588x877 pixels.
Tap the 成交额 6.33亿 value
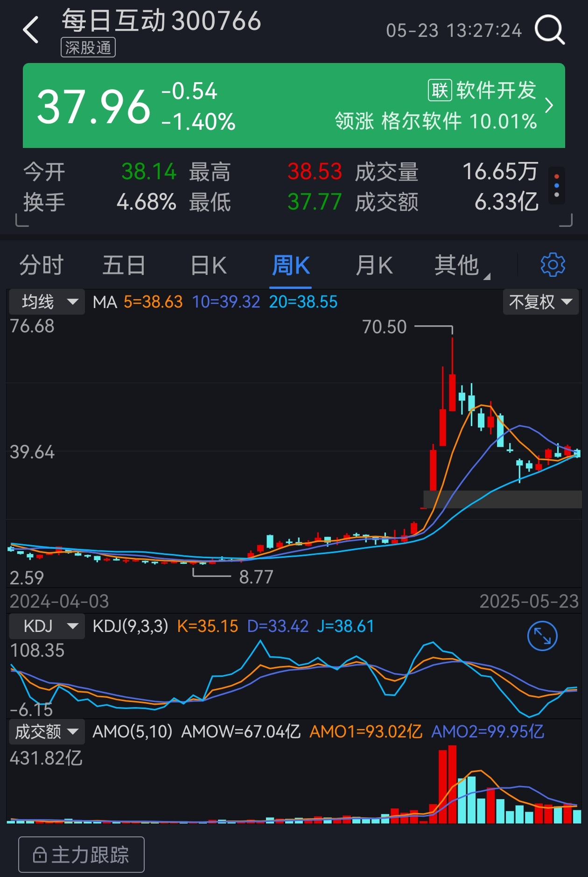coord(506,202)
